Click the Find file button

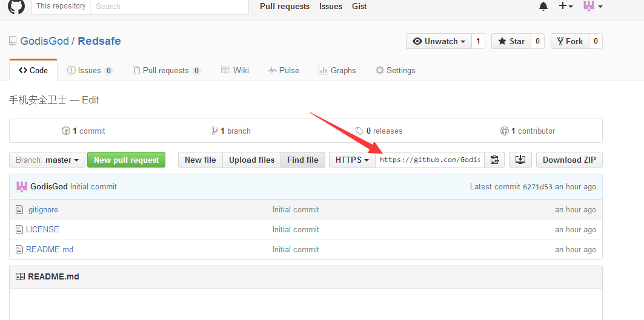303,160
